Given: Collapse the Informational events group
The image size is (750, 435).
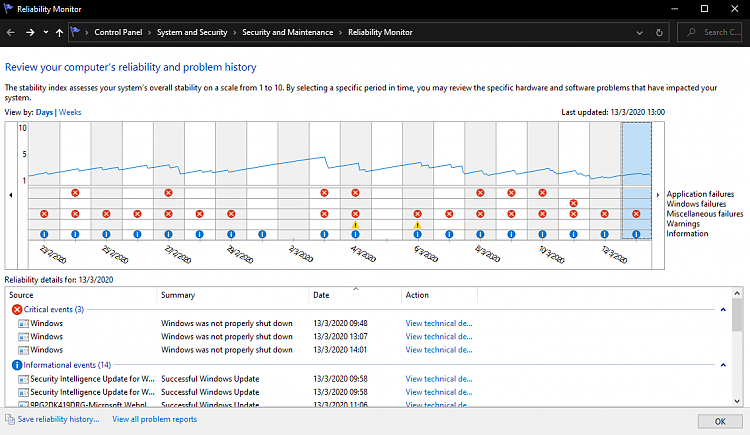Looking at the screenshot, I should (723, 365).
